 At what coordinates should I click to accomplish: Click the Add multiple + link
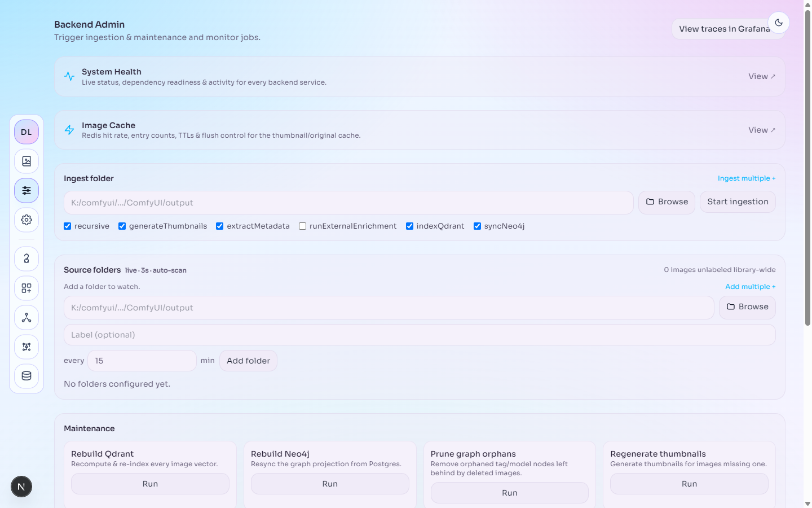751,287
